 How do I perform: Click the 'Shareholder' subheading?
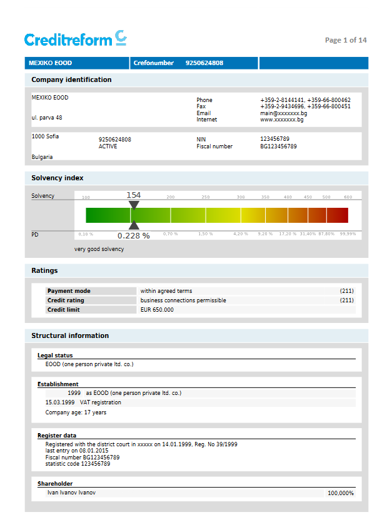click(55, 484)
